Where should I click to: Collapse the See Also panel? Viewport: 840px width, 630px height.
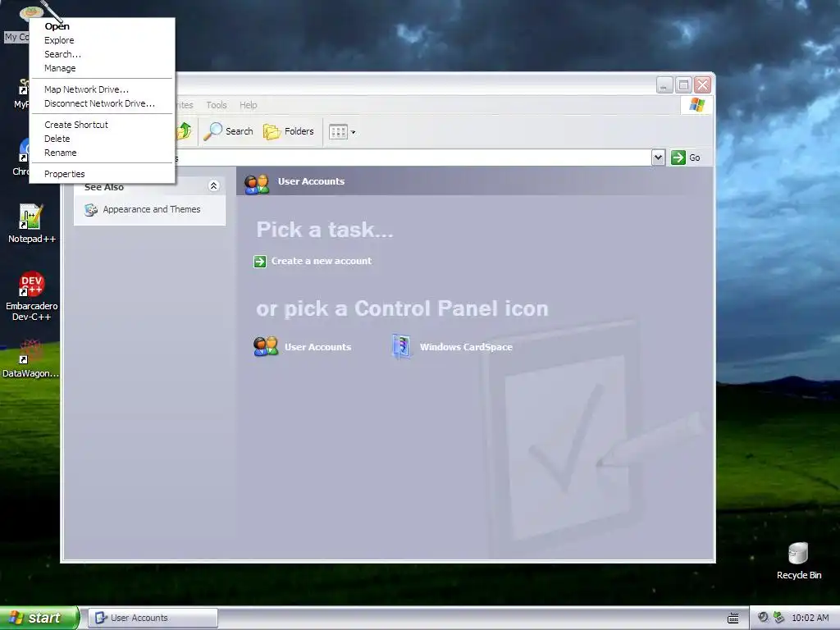tap(213, 186)
